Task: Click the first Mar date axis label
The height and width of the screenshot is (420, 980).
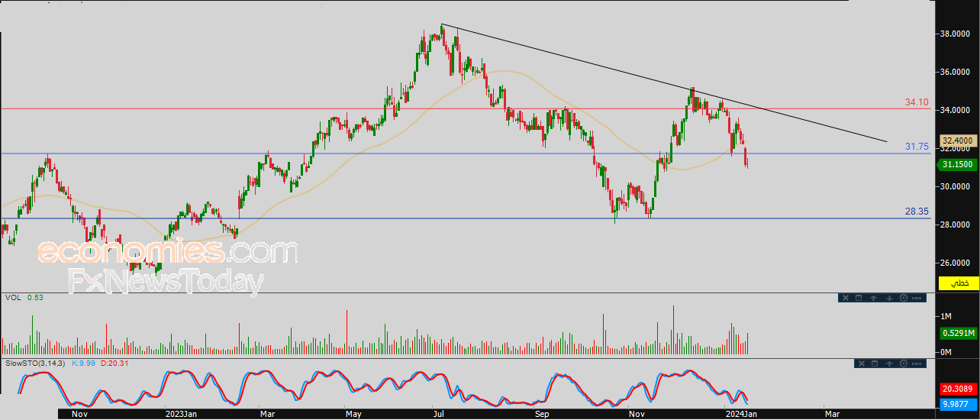Action: [267, 414]
